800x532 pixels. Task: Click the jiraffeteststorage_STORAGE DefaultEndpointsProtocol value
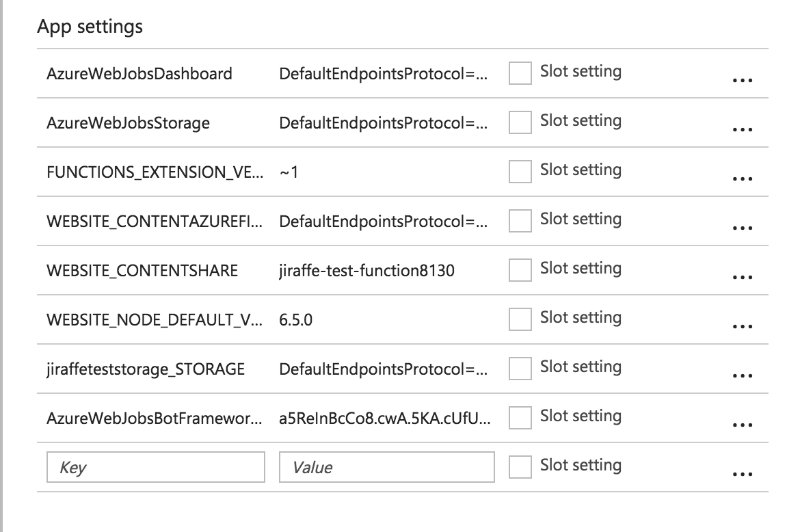383,369
